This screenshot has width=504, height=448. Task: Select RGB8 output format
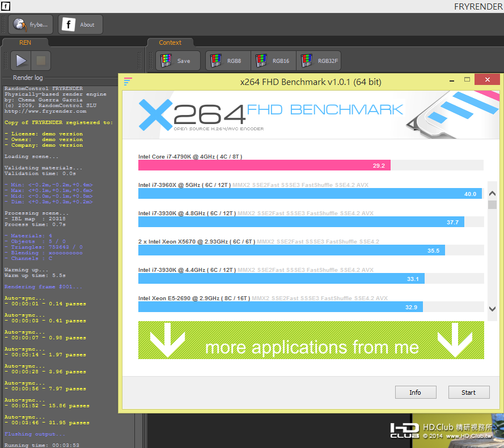[x=228, y=61]
